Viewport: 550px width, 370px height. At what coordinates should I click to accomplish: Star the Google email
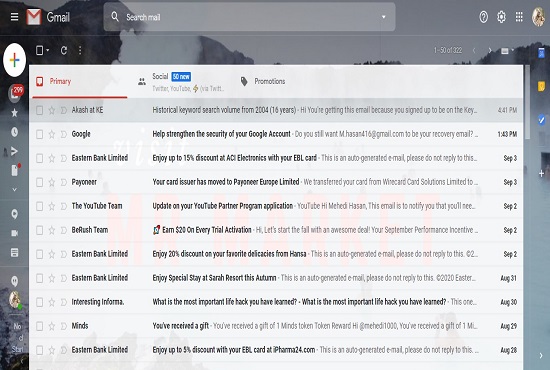click(x=52, y=134)
